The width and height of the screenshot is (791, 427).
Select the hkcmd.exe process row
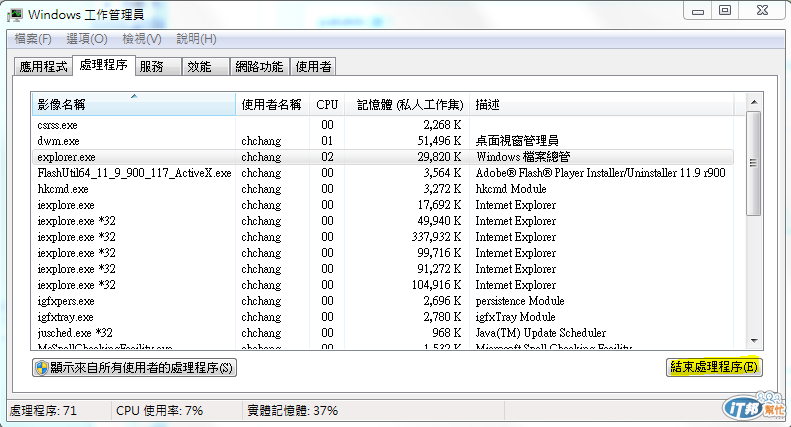tap(383, 189)
